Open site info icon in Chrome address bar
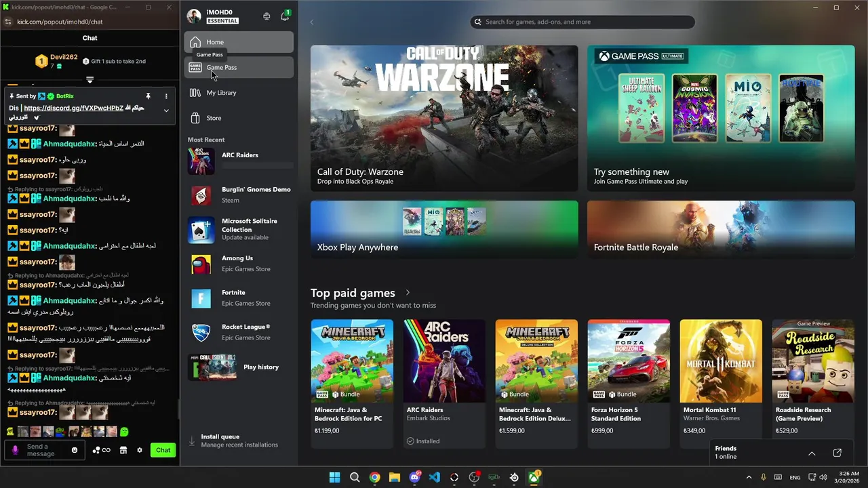 [x=8, y=22]
